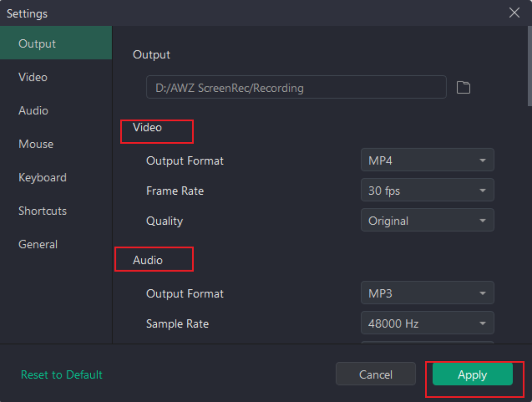
Task: Open the General settings section
Action: (x=38, y=244)
